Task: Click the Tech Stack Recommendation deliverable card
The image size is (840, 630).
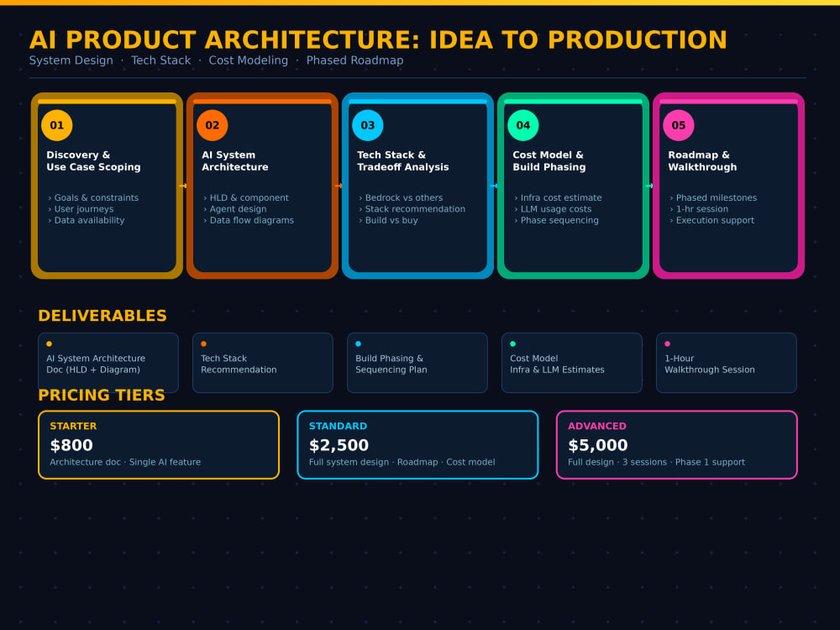Action: point(262,363)
